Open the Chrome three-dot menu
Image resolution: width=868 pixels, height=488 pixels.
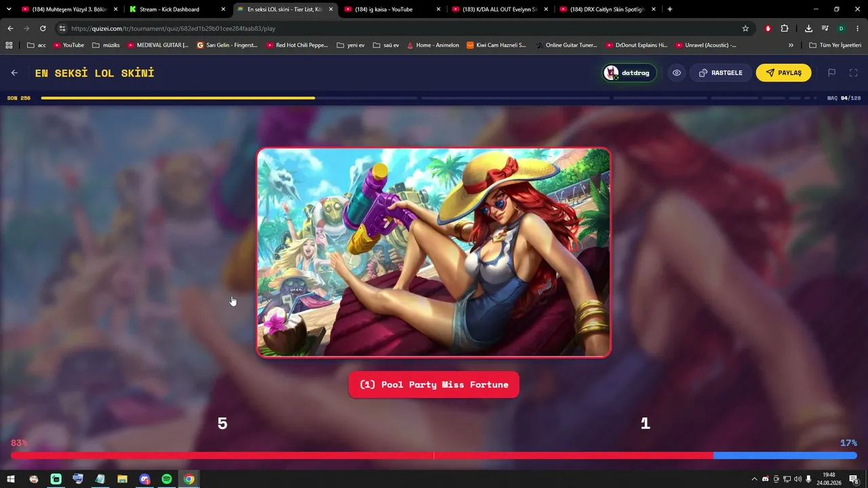point(858,28)
